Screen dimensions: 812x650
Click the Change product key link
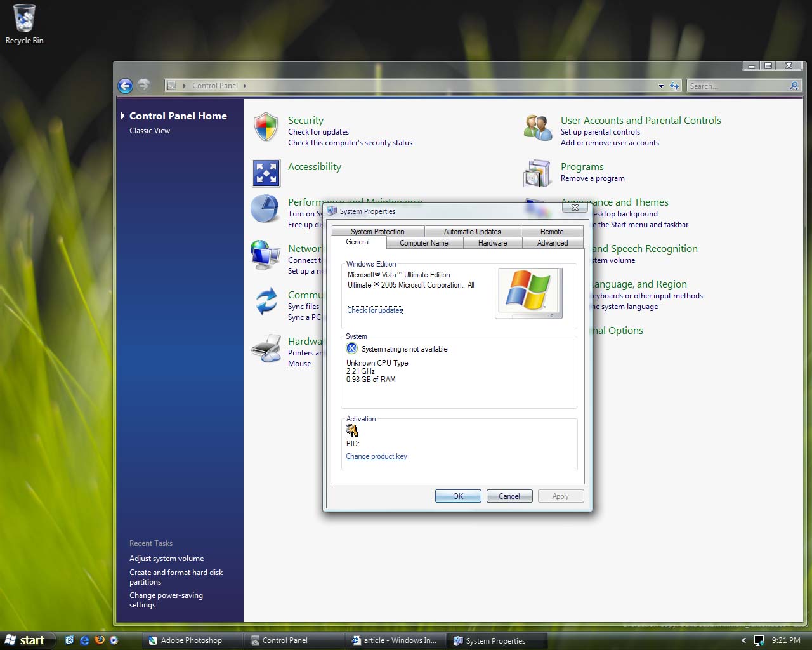point(376,456)
